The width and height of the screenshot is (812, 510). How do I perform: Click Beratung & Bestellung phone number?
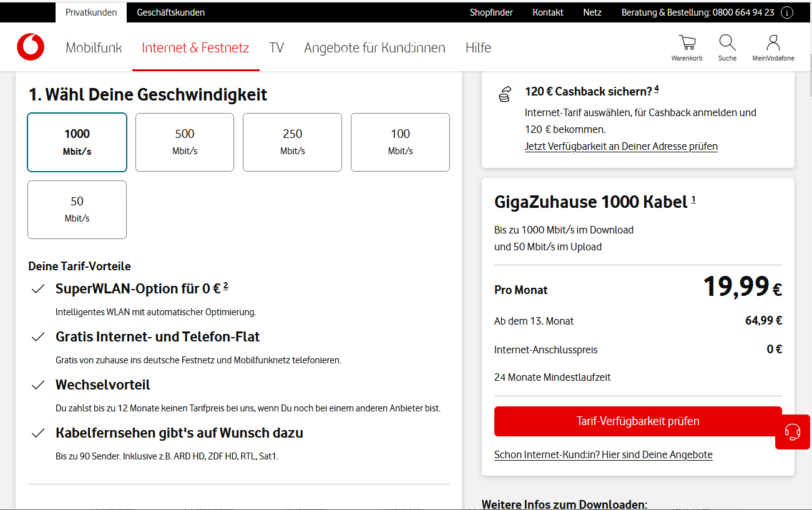698,12
